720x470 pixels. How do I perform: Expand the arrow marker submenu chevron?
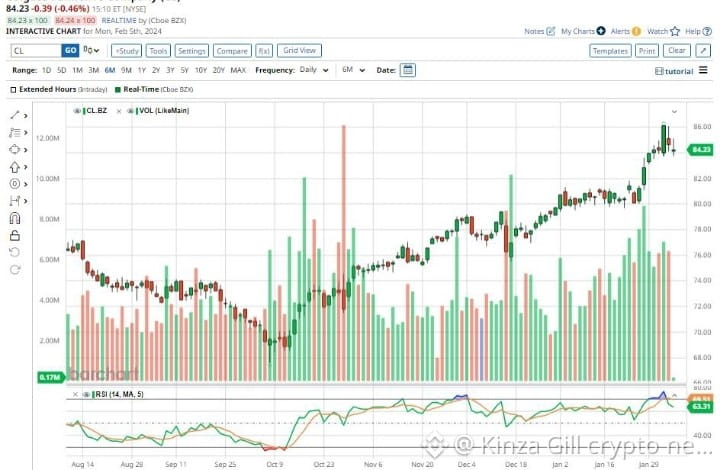26,167
